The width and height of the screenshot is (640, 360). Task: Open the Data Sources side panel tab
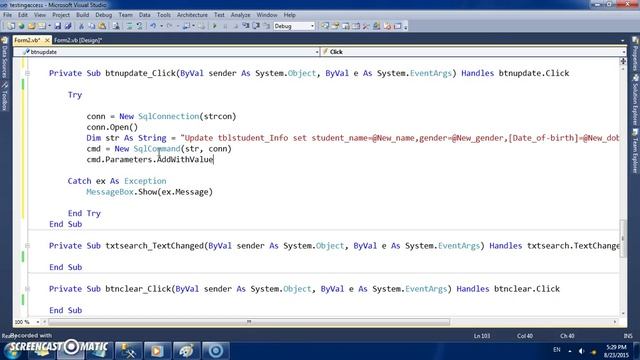click(4, 58)
